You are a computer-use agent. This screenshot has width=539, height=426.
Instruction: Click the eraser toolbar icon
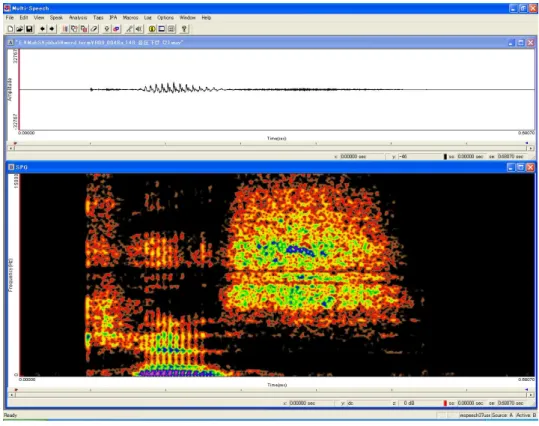point(94,29)
